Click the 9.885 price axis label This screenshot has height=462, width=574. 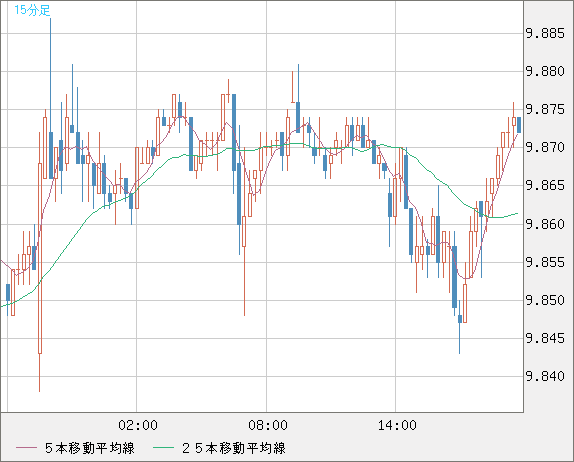coord(545,34)
